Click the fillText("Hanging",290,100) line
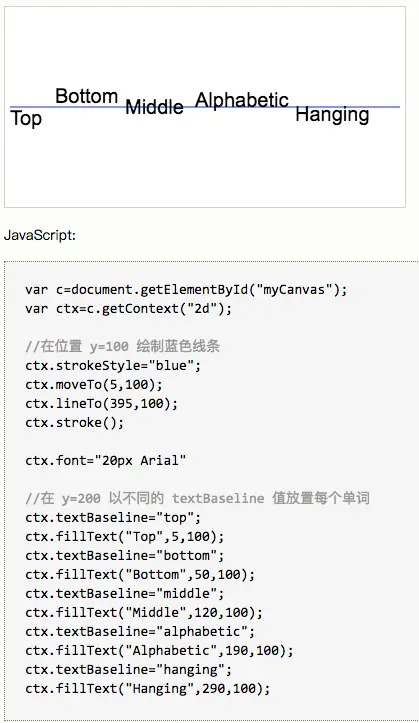 click(148, 688)
